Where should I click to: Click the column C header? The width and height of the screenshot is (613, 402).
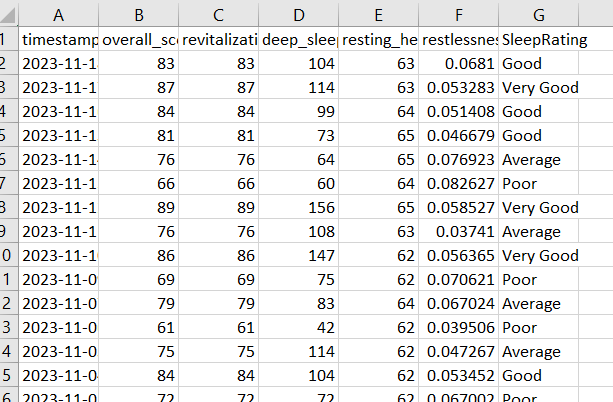pos(219,14)
